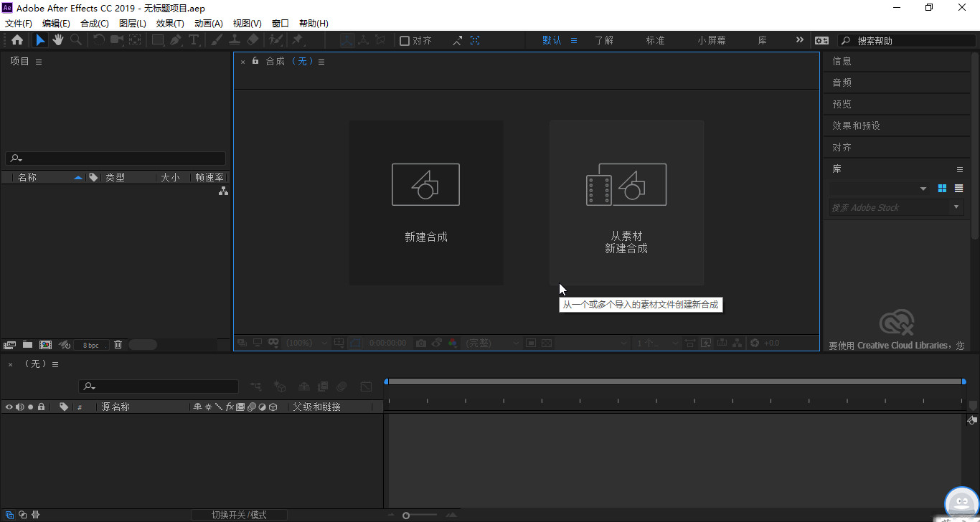Open the (100%) magnification dropdown
980x522 pixels.
tap(306, 343)
